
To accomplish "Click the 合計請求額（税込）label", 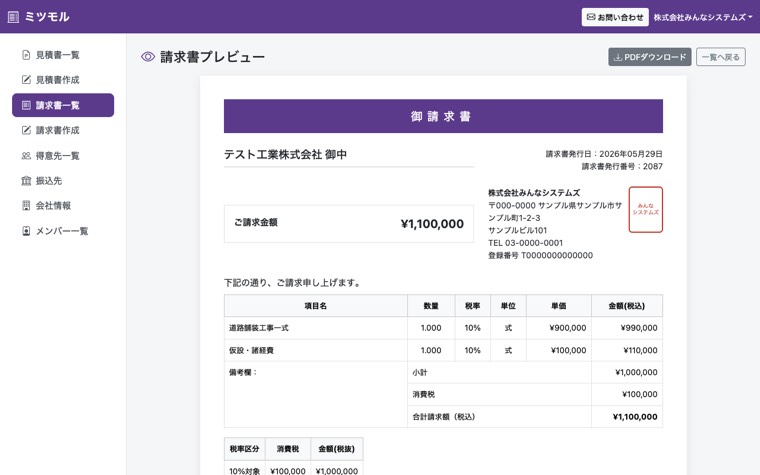I will pyautogui.click(x=443, y=417).
